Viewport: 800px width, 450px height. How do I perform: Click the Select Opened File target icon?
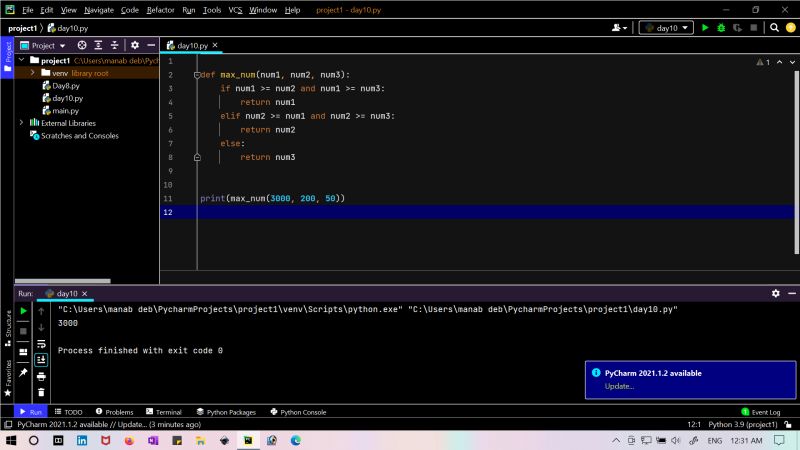click(x=82, y=45)
